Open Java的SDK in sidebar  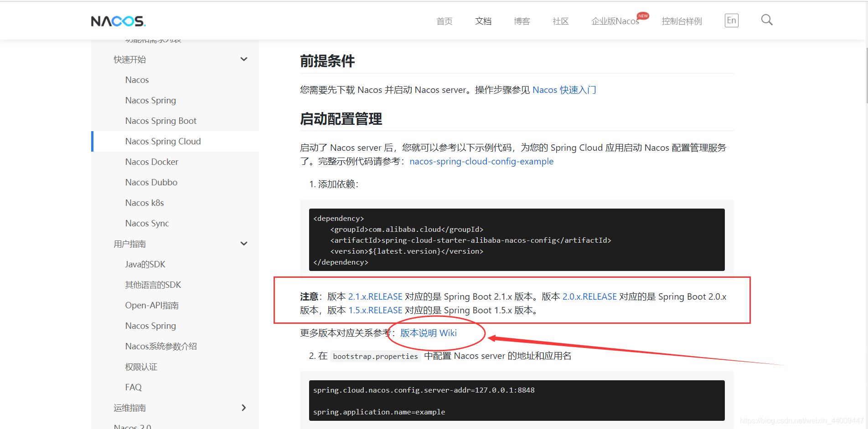tap(145, 264)
